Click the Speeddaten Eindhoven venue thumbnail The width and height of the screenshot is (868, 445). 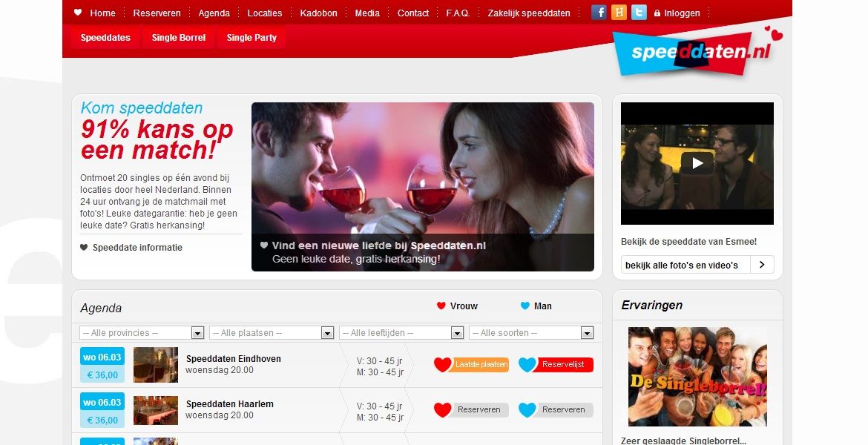click(x=156, y=365)
